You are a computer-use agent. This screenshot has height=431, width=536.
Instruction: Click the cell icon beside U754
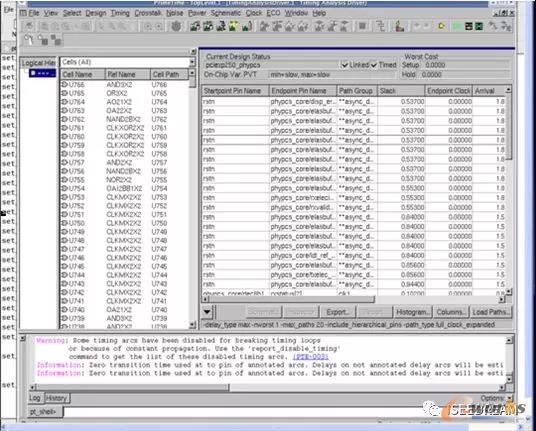[64, 188]
